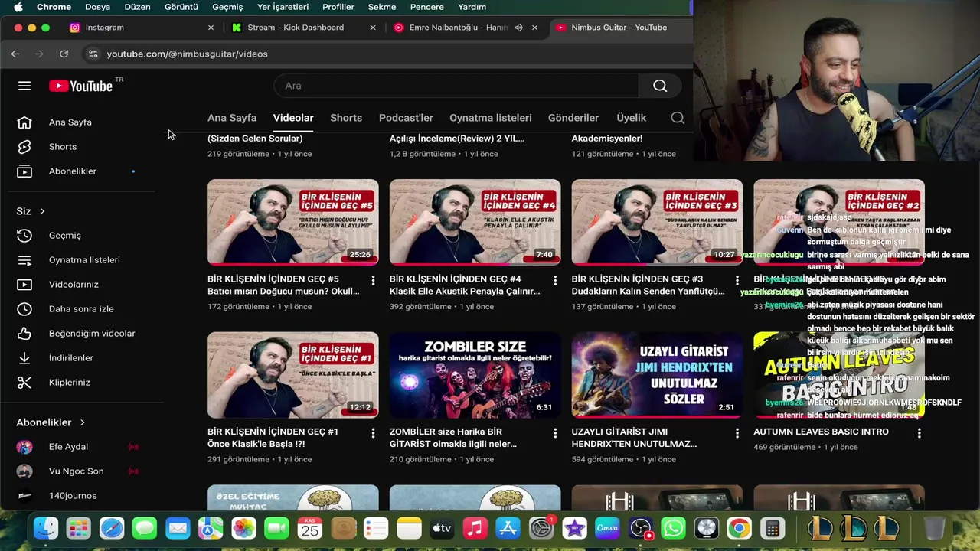Viewport: 980px width, 551px height.
Task: Reload the page in Chrome
Action: pos(64,54)
